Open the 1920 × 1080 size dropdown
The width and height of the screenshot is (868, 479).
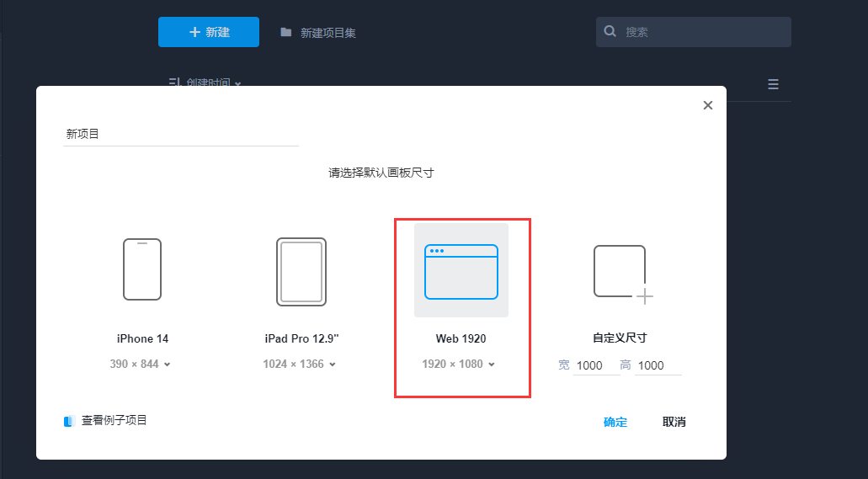(x=458, y=364)
